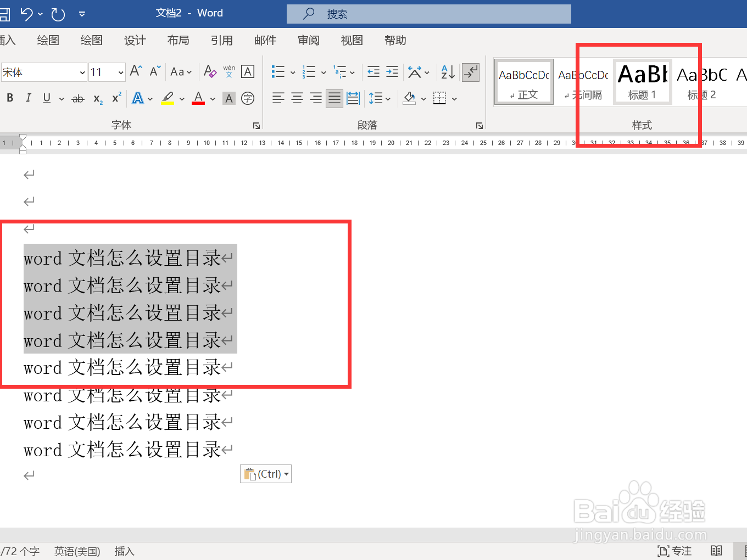This screenshot has height=560, width=747.
Task: Open font color dropdown arrow
Action: point(213,99)
